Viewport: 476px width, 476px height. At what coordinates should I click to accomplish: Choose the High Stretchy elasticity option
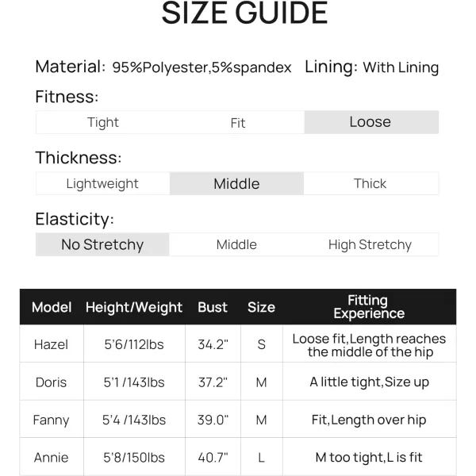point(370,244)
